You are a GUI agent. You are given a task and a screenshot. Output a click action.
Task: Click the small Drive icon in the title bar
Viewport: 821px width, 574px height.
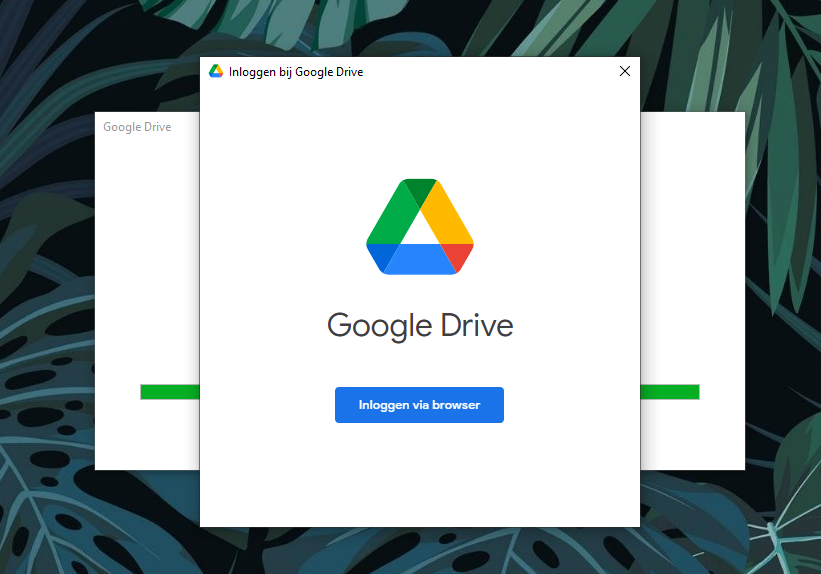coord(216,71)
